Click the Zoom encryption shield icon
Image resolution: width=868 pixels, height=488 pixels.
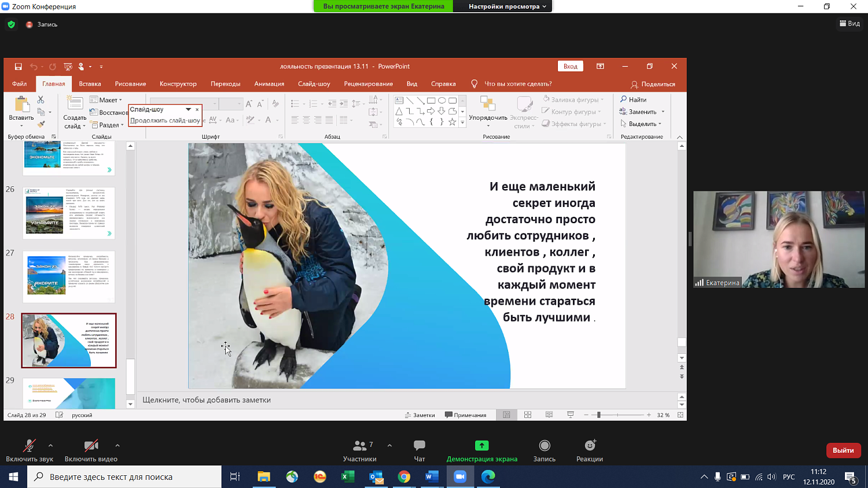click(x=11, y=24)
